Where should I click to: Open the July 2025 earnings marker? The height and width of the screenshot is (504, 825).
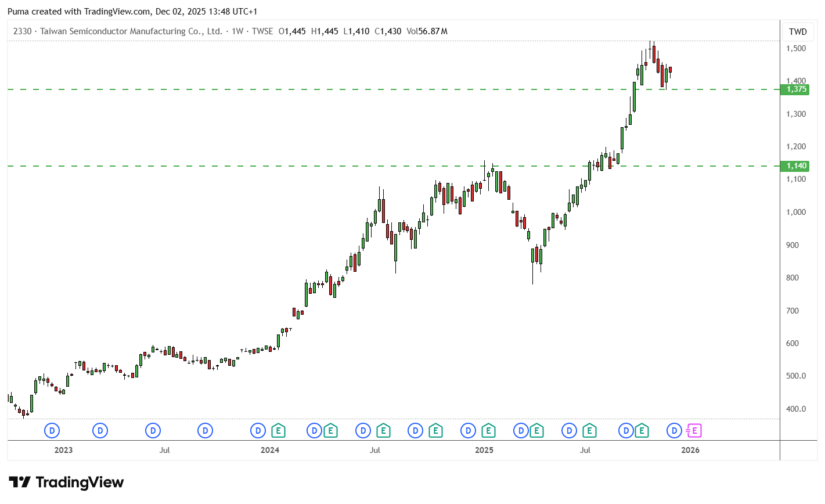coord(589,431)
